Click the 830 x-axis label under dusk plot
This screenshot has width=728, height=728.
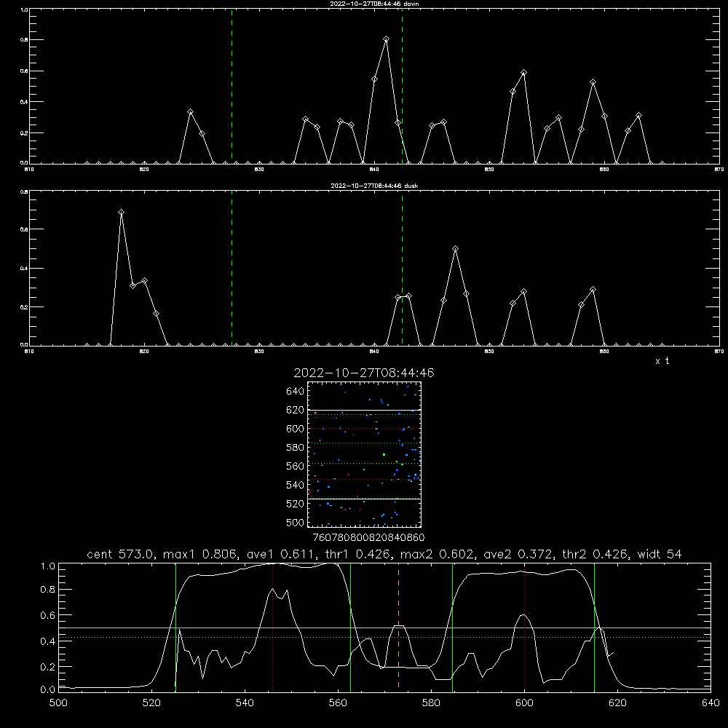(259, 351)
